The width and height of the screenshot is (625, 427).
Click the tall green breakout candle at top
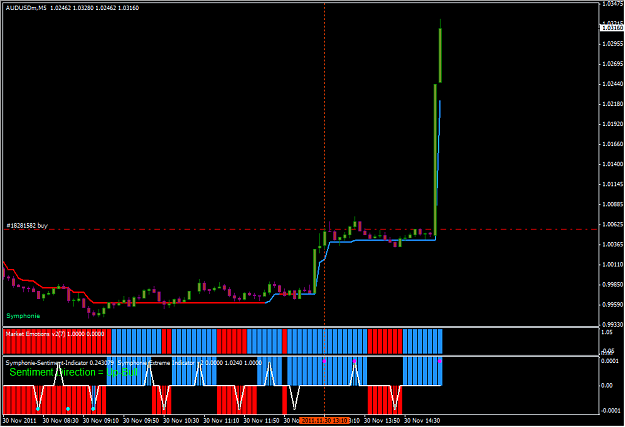tap(440, 55)
